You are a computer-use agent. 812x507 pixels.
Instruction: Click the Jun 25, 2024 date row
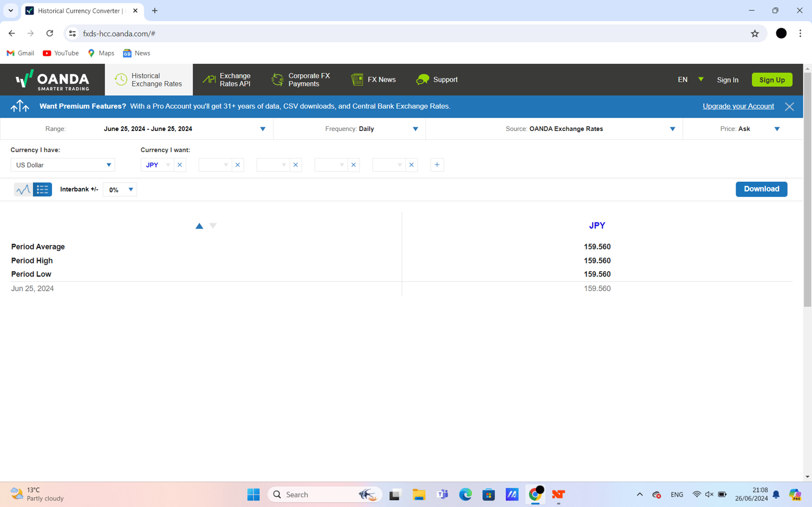tap(402, 289)
